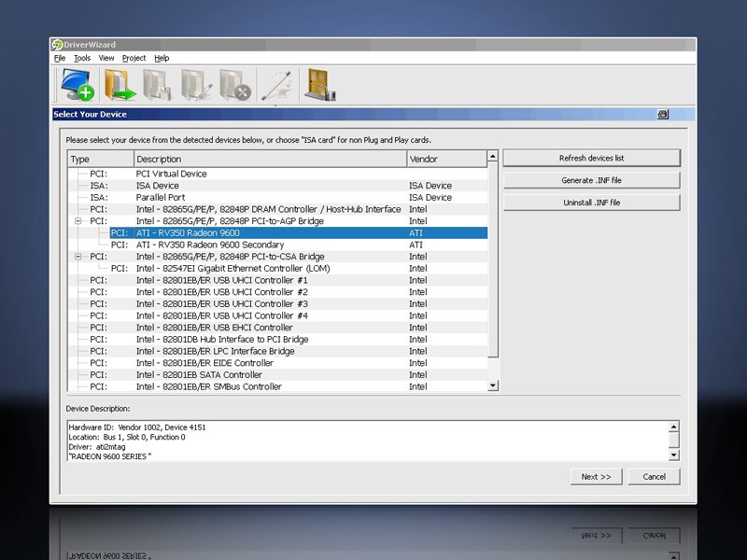
Task: Open the File menu
Action: coord(60,58)
